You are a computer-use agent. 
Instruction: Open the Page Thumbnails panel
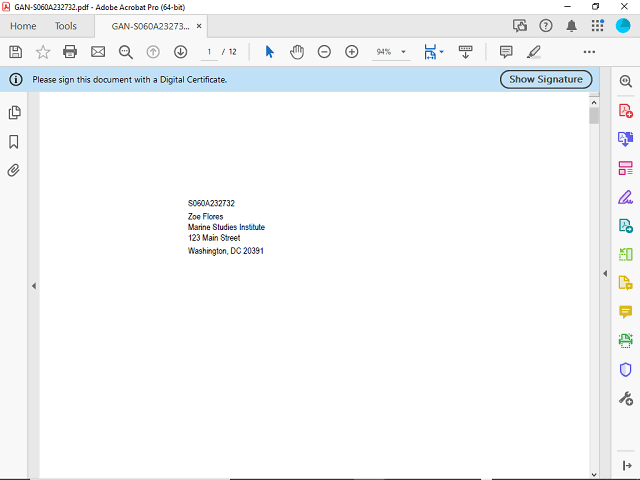14,113
